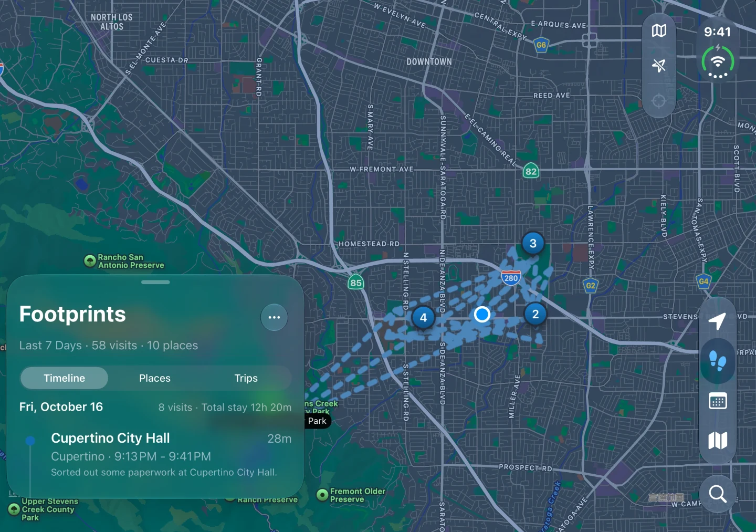Tap the 9:41 clock display
This screenshot has width=756, height=532.
(x=718, y=32)
